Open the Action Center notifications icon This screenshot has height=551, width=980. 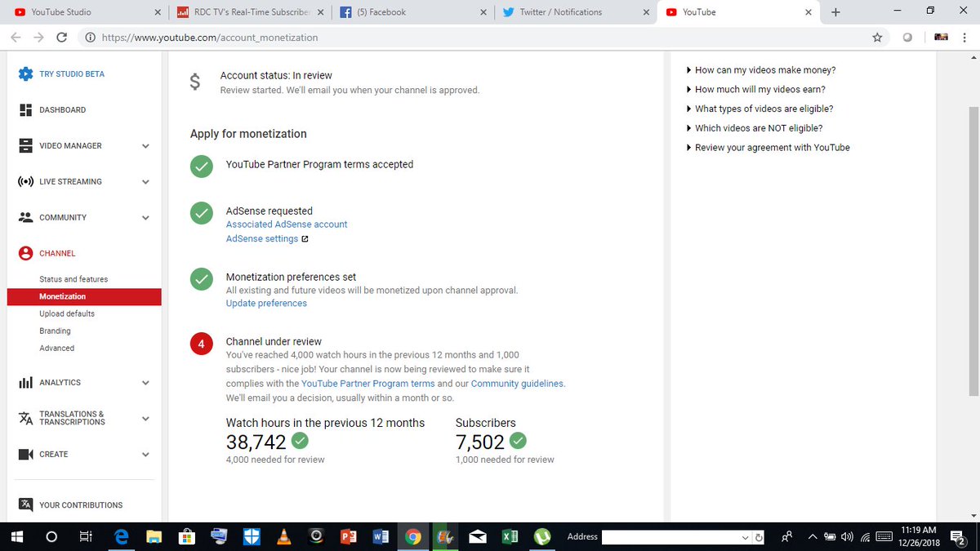click(x=960, y=536)
